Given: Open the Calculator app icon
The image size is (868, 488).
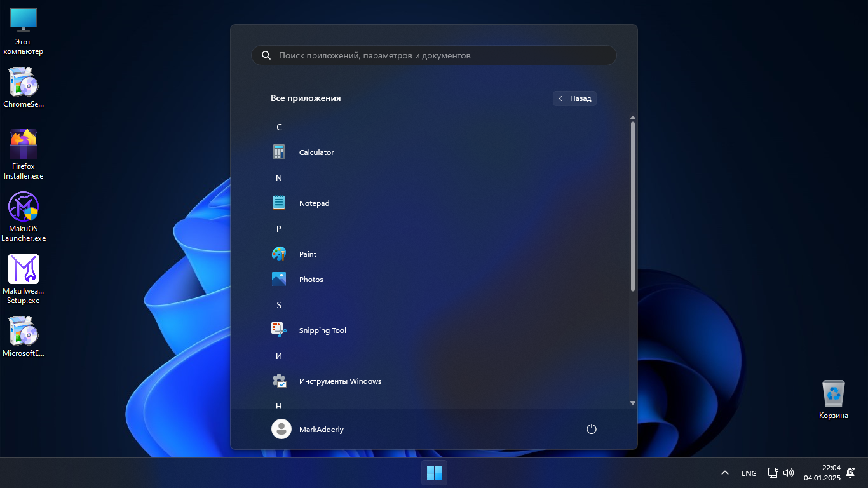Looking at the screenshot, I should [x=278, y=152].
